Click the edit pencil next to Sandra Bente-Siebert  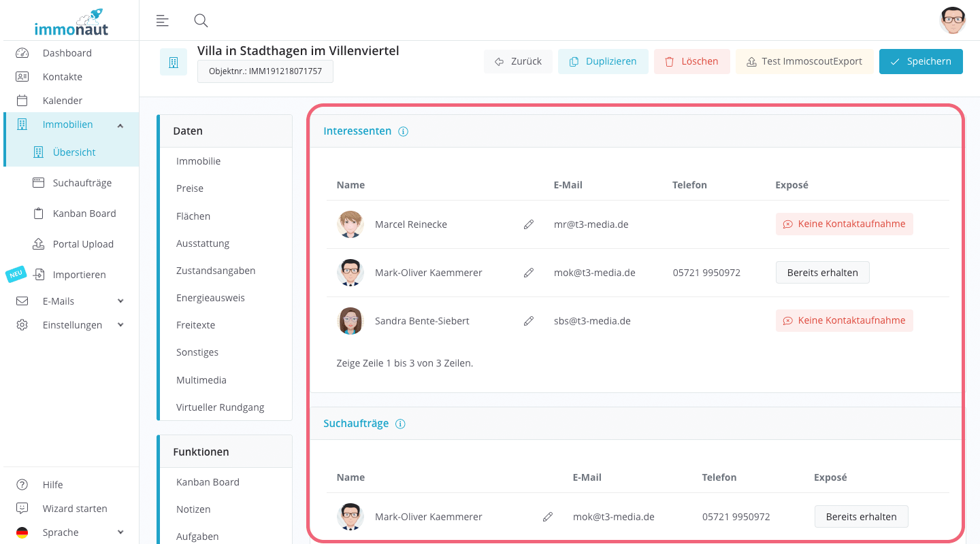tap(529, 321)
